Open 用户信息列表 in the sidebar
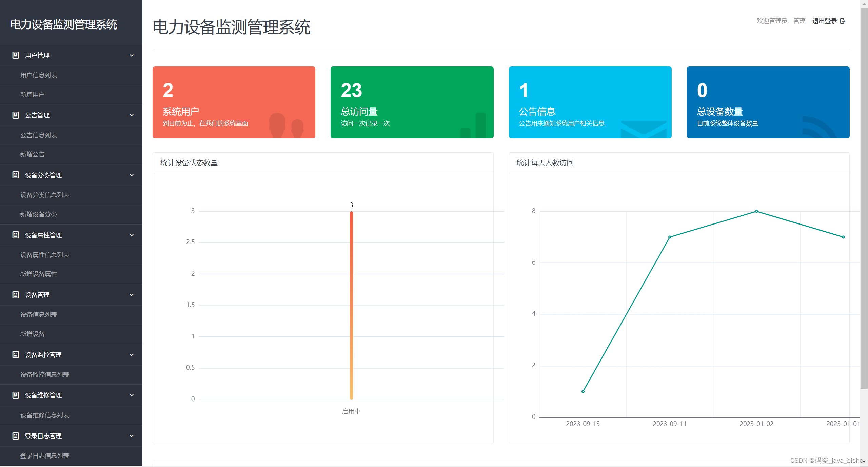868x467 pixels. 39,75
